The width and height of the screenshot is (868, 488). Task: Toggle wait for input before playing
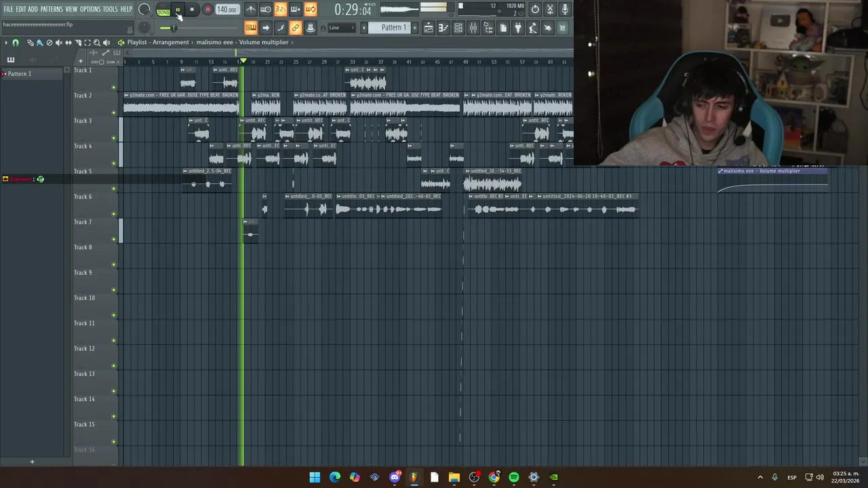tap(266, 9)
